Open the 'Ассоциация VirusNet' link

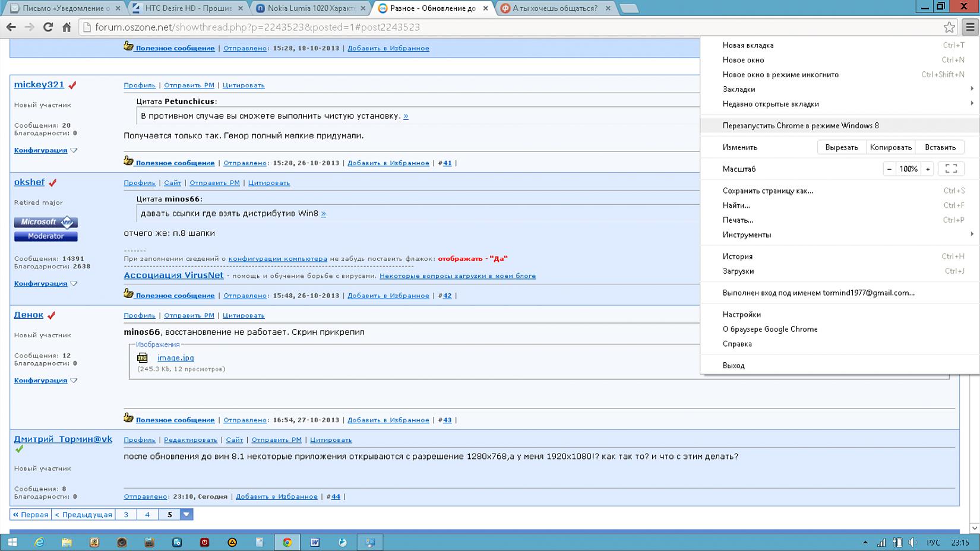[x=173, y=275]
